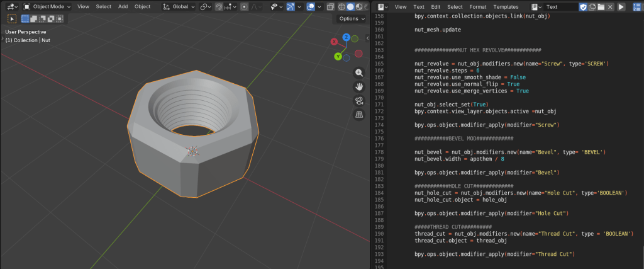Toggle snapping magnet button
This screenshot has width=644, height=269.
pos(219,6)
